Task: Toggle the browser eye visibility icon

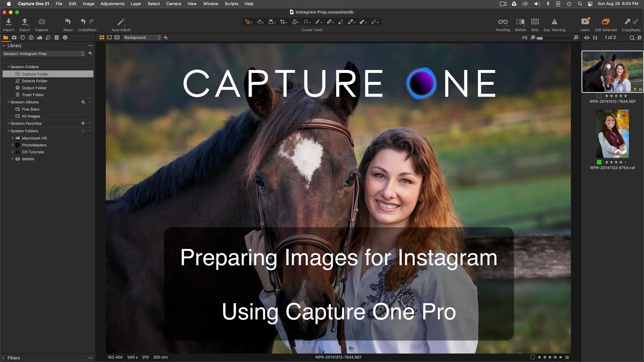Action: [587, 38]
